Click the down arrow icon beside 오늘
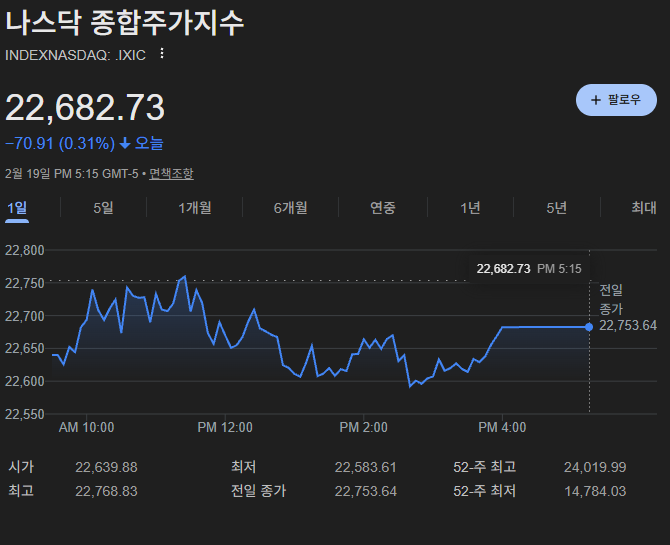 coord(125,144)
